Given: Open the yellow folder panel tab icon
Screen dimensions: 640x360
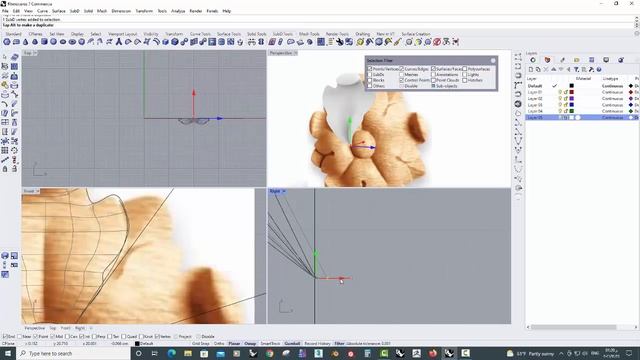Looking at the screenshot, I should point(577,60).
